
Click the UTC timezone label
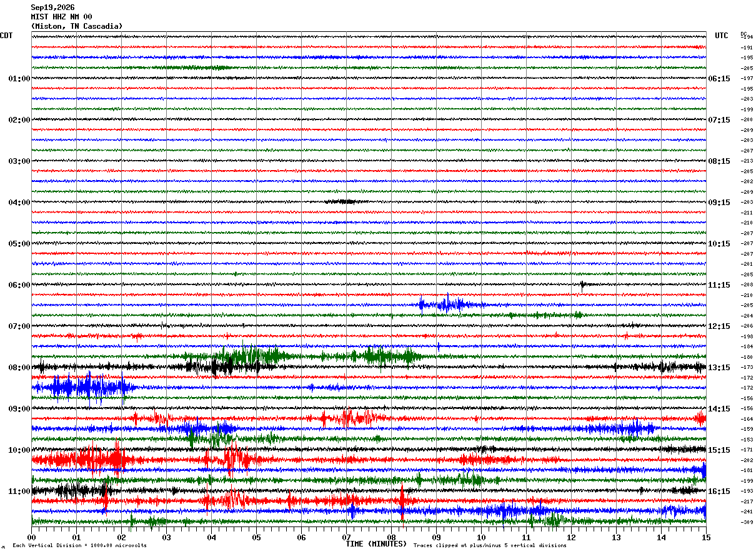pos(722,36)
